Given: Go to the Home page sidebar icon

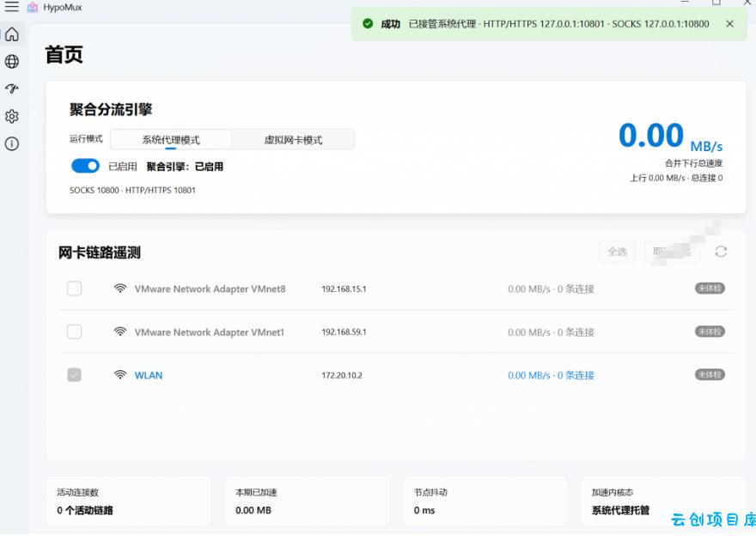Looking at the screenshot, I should point(12,34).
